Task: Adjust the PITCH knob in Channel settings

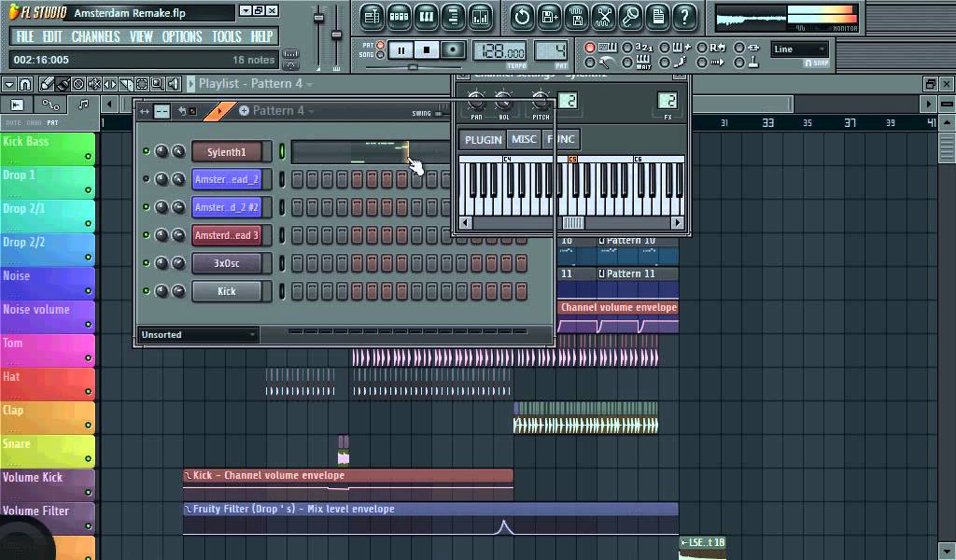Action: tap(541, 100)
